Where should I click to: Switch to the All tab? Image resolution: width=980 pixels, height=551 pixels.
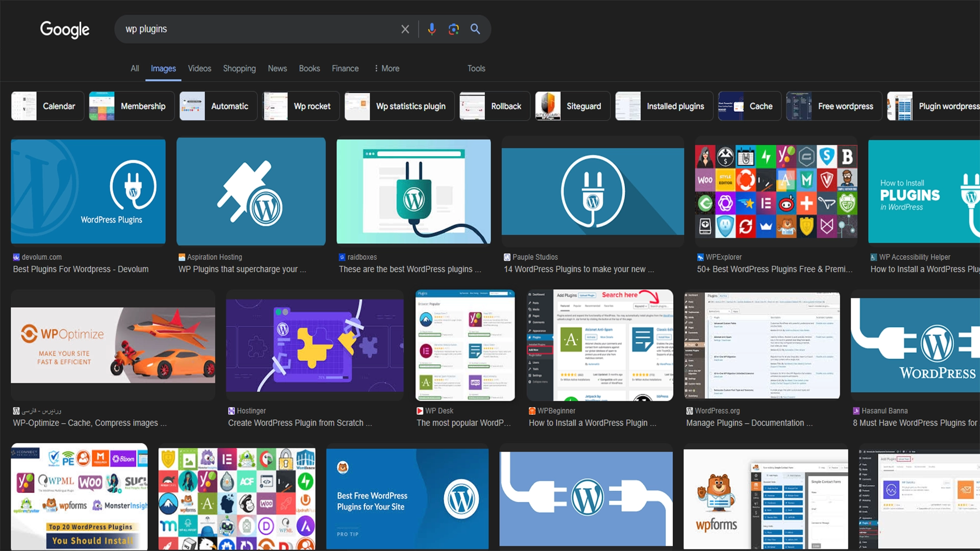click(x=135, y=68)
